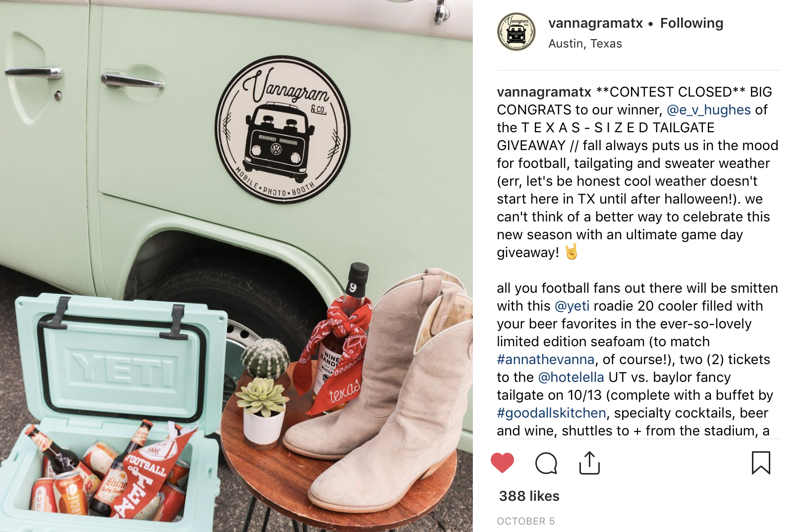Open the Austin, Texas location link
The width and height of the screenshot is (801, 532).
click(585, 44)
